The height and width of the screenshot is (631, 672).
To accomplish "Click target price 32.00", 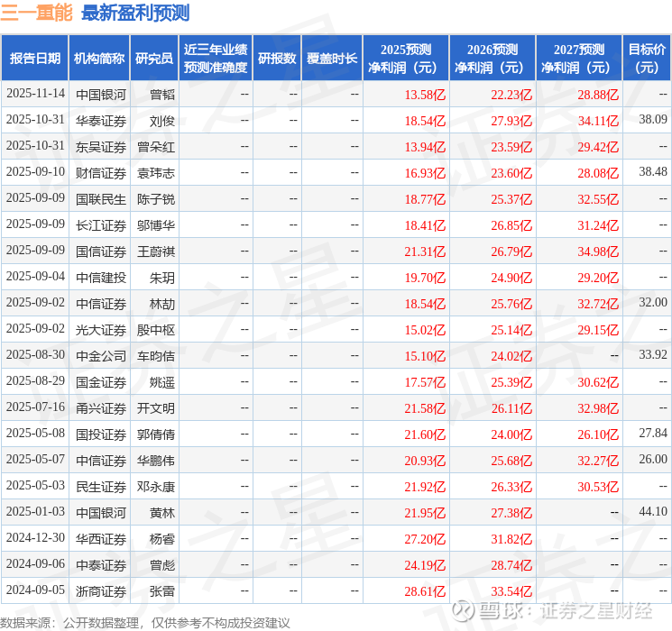I will tap(653, 303).
